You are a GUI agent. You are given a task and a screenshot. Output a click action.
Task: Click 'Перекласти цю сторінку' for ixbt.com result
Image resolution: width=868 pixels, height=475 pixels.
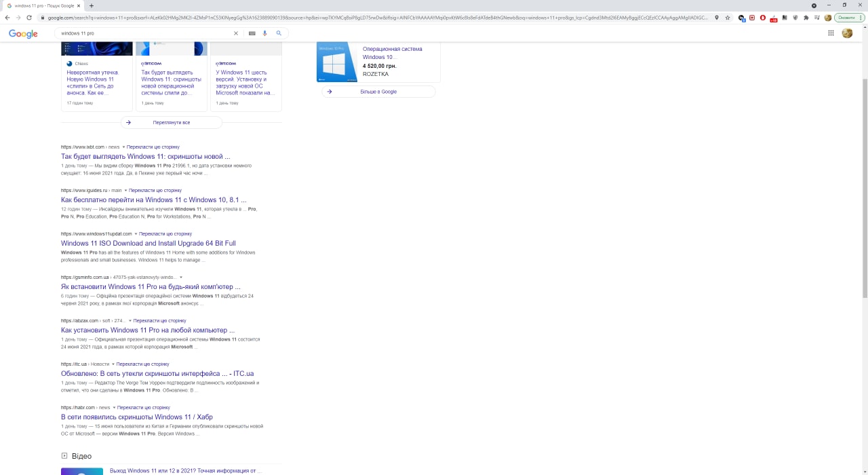pos(153,147)
